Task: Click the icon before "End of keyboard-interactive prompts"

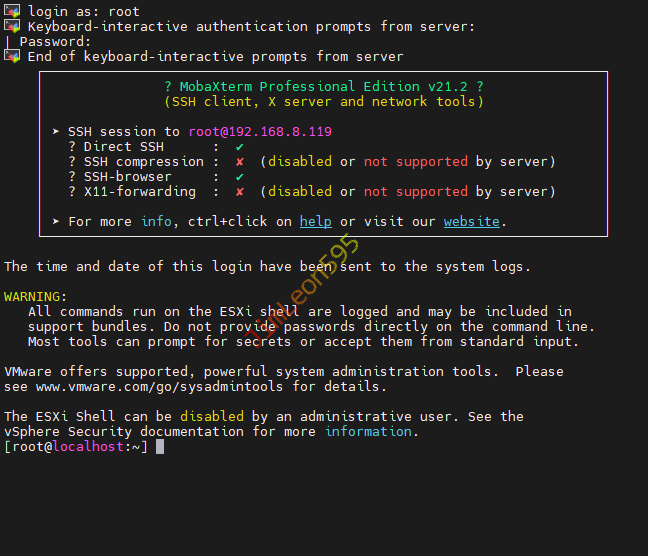Action: pos(12,56)
